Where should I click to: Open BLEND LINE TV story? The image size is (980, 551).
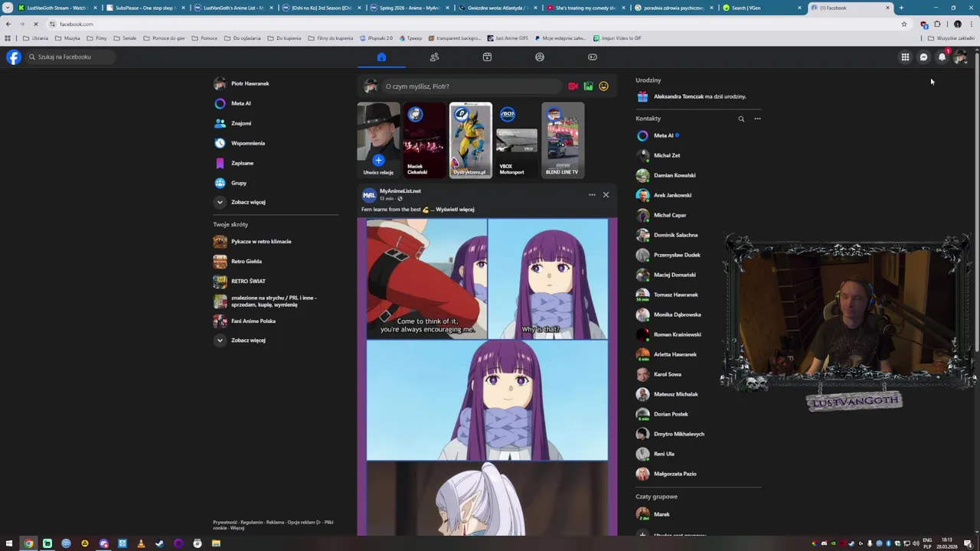click(563, 140)
